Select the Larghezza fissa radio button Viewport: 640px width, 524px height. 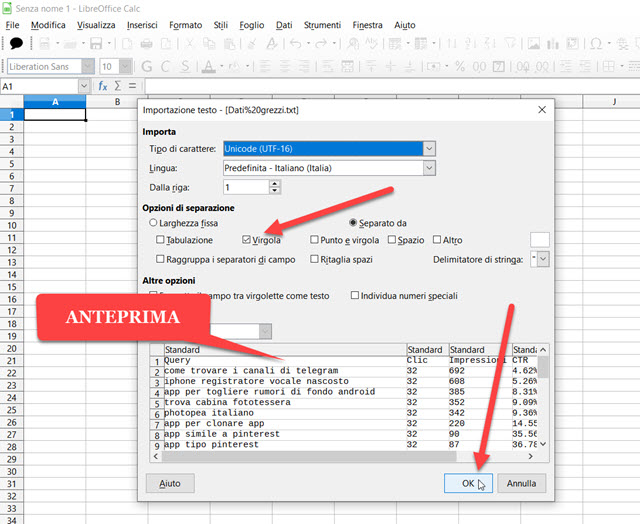click(x=153, y=223)
